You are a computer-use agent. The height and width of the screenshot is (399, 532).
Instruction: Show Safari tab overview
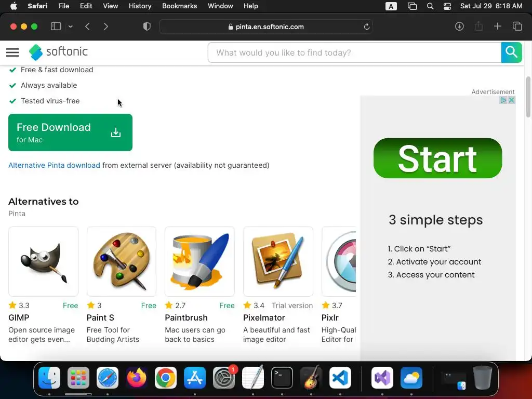(517, 26)
